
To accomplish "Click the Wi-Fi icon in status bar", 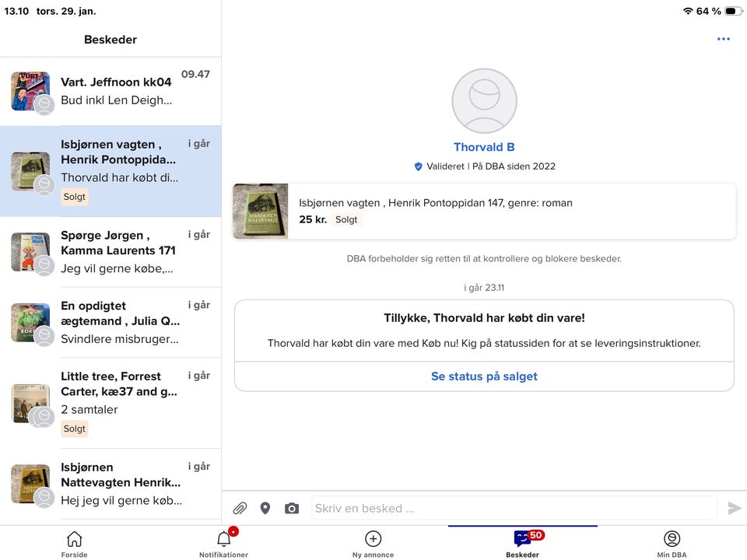I will pyautogui.click(x=687, y=11).
